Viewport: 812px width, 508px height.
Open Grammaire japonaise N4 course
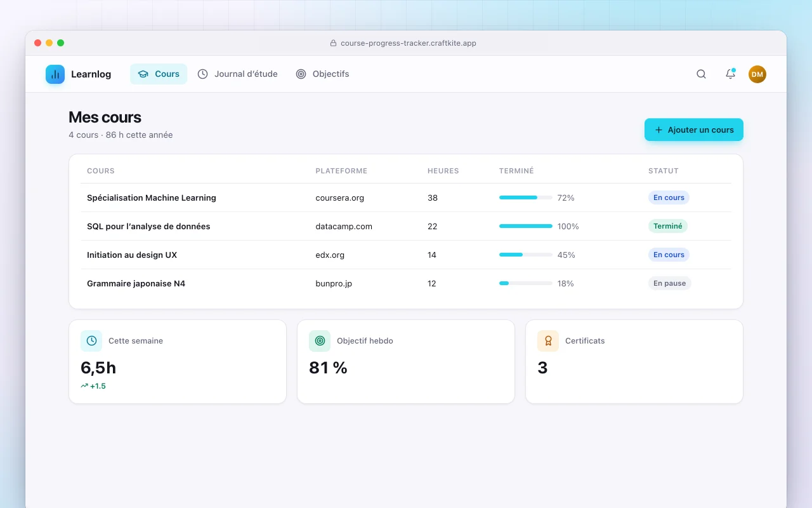click(136, 283)
